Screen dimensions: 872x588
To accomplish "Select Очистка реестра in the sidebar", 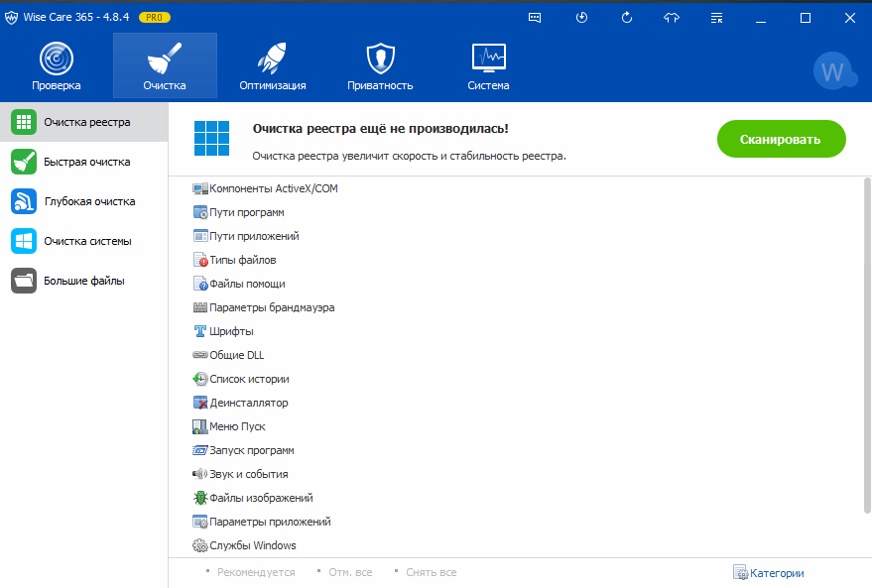I will 84,122.
